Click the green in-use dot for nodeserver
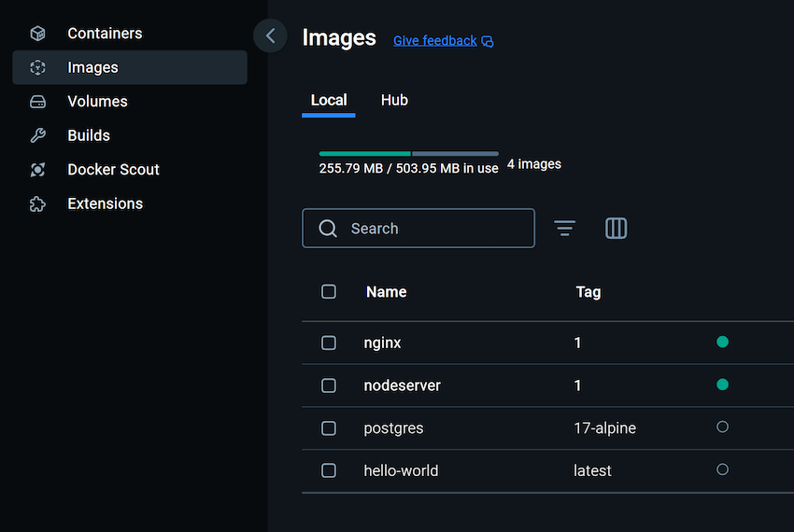This screenshot has height=532, width=794. pyautogui.click(x=723, y=385)
